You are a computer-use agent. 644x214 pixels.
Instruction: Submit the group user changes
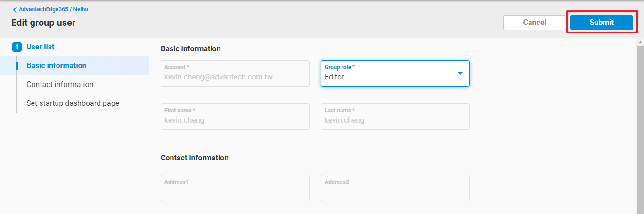[x=601, y=23]
